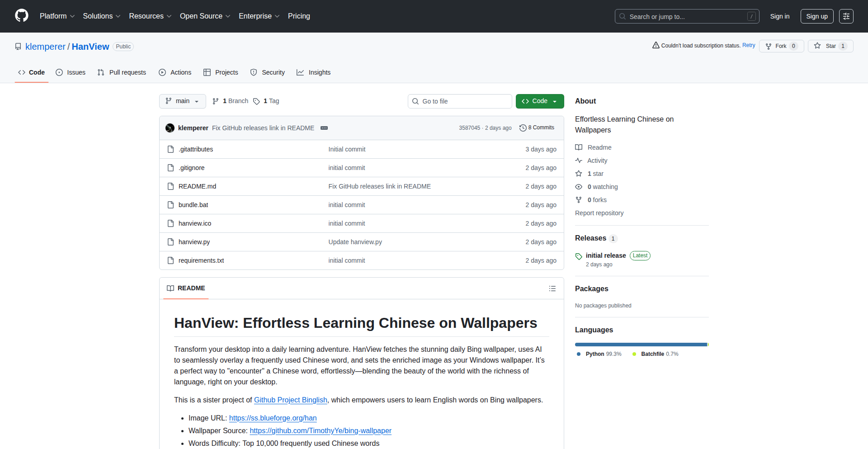Open the hanview.py file

click(194, 242)
